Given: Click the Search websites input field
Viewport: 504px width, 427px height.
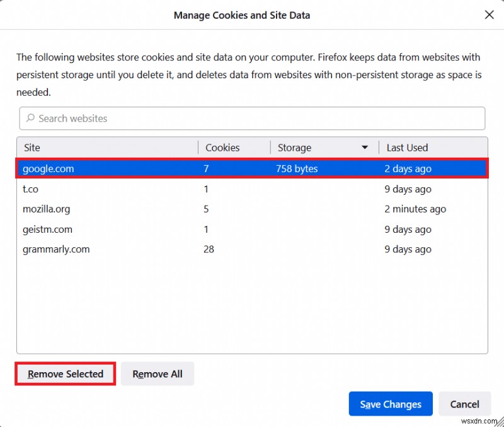Looking at the screenshot, I should (x=252, y=119).
